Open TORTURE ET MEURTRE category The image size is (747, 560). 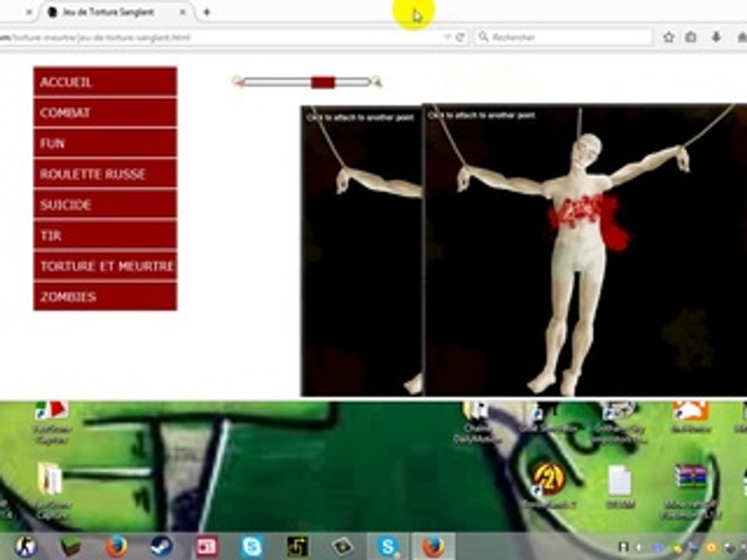105,266
